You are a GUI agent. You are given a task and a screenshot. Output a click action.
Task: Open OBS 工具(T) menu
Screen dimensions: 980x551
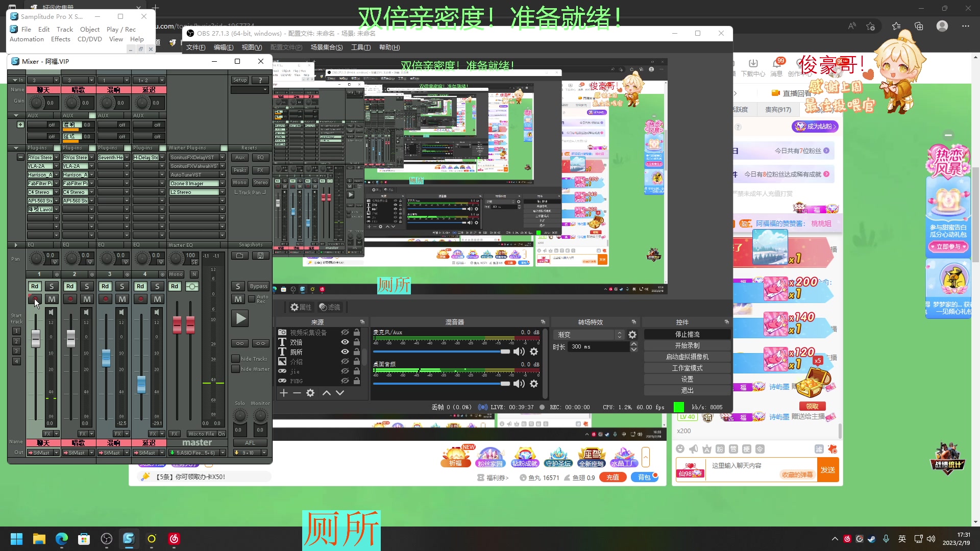point(361,47)
